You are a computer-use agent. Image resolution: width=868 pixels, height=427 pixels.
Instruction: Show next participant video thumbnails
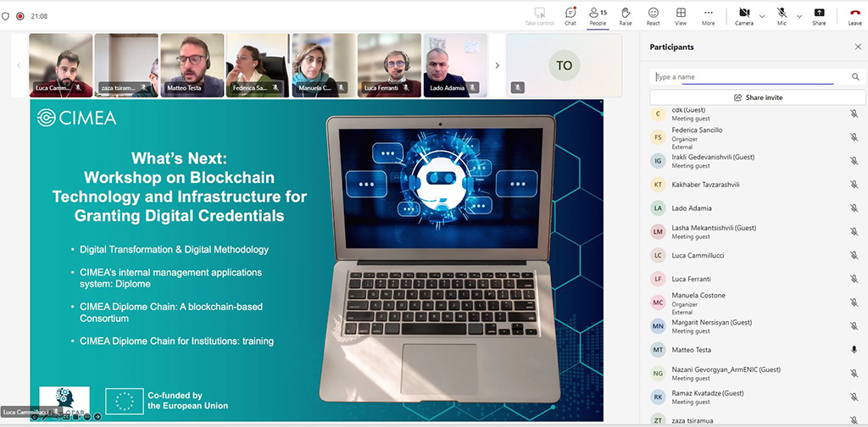click(498, 65)
